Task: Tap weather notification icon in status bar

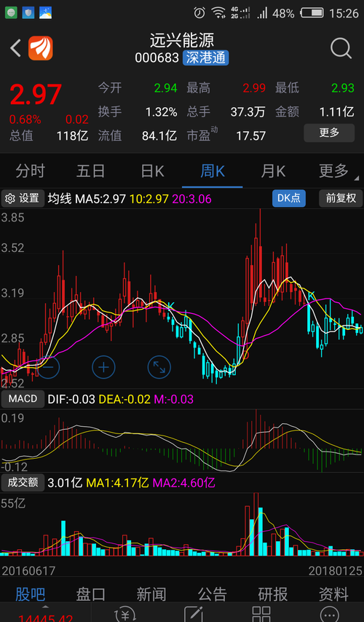Action: coord(45,13)
